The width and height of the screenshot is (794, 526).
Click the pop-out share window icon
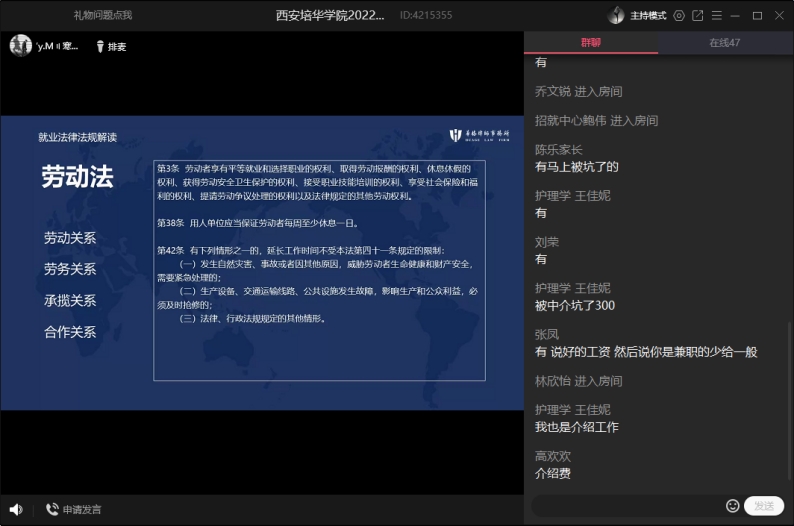[698, 15]
